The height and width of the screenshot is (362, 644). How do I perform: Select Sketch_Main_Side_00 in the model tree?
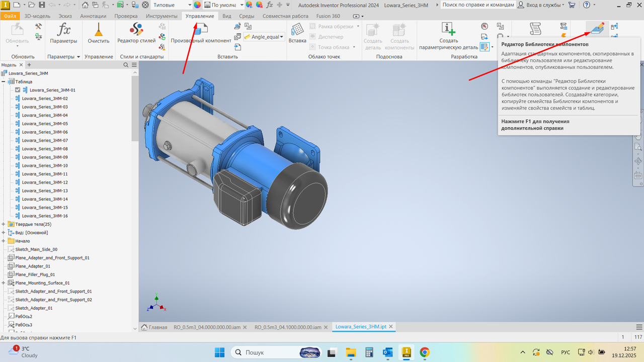36,249
